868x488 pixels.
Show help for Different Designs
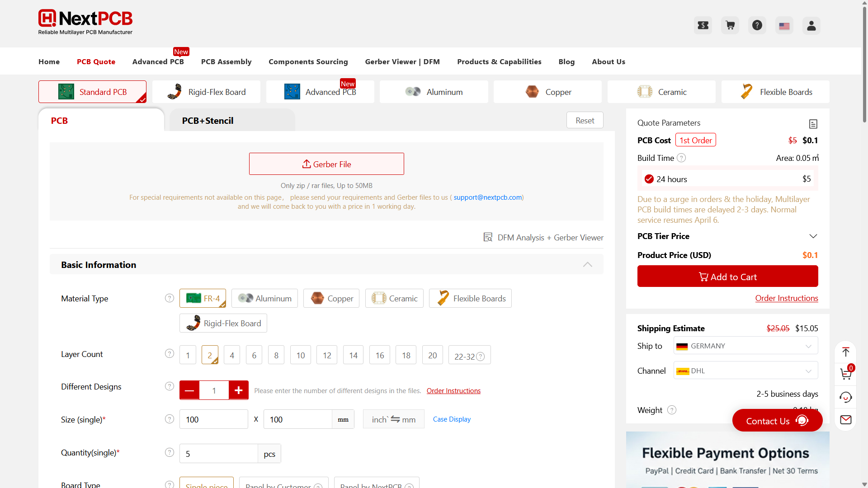point(170,386)
